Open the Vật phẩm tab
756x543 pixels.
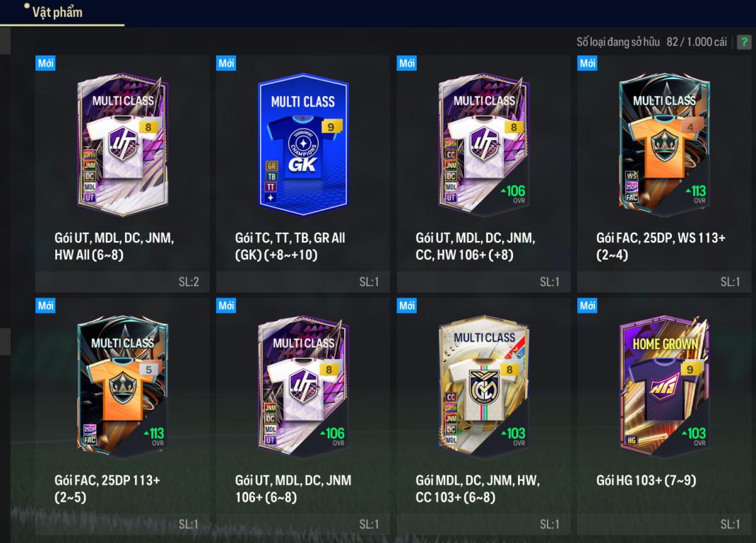[x=57, y=12]
